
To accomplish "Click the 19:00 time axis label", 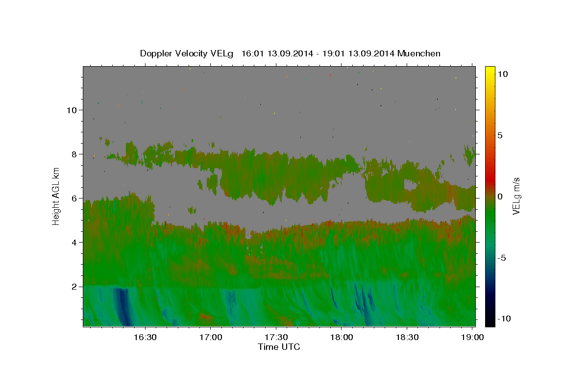I will pyautogui.click(x=472, y=337).
